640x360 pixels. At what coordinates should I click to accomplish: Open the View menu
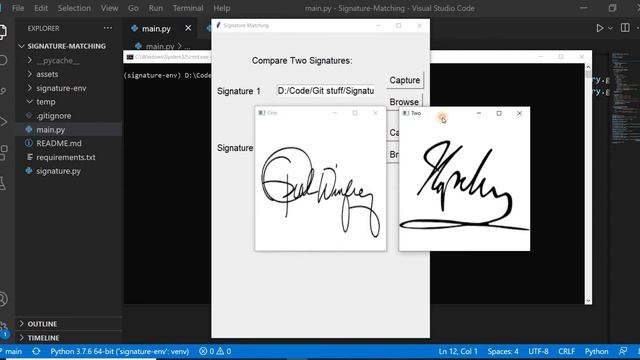pyautogui.click(x=109, y=8)
